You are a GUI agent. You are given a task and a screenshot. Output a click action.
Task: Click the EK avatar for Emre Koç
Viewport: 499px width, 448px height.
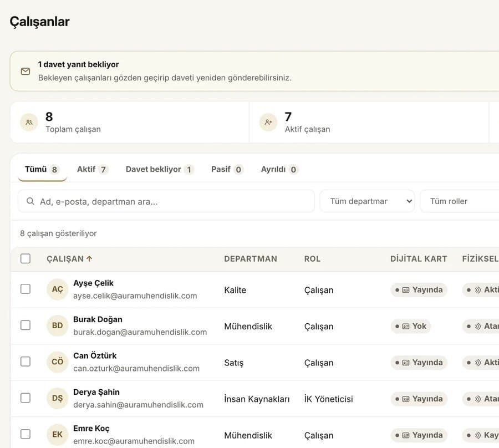coord(57,434)
